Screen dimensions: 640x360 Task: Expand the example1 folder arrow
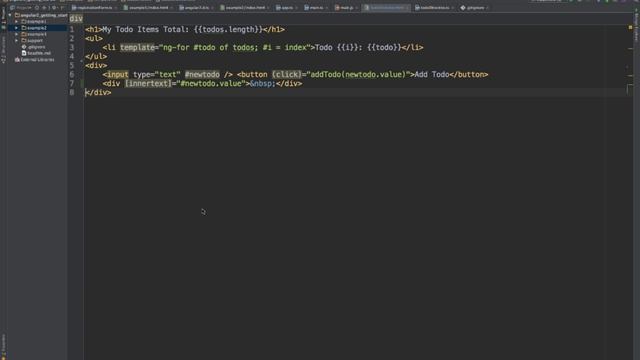(17, 21)
